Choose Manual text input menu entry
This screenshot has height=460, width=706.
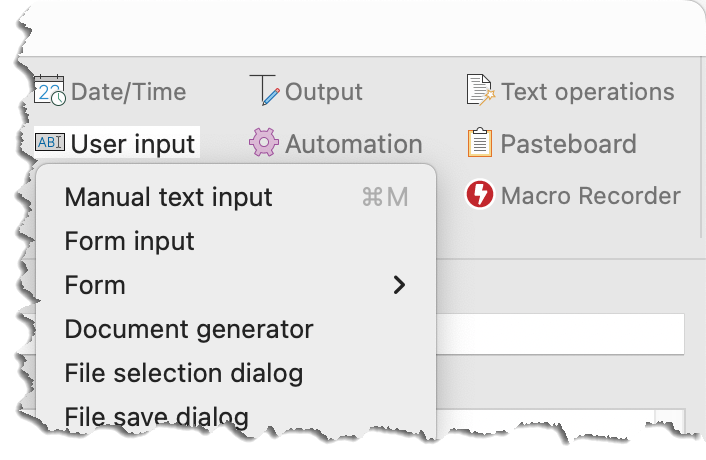coord(236,197)
